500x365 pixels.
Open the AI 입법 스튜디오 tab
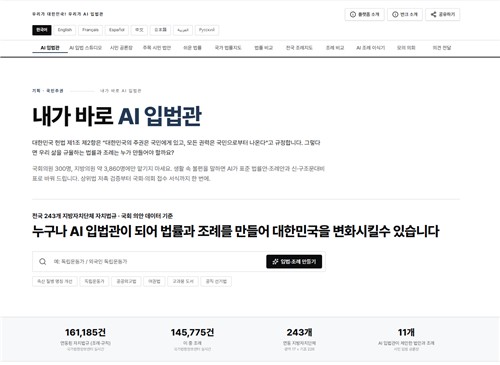[85, 48]
